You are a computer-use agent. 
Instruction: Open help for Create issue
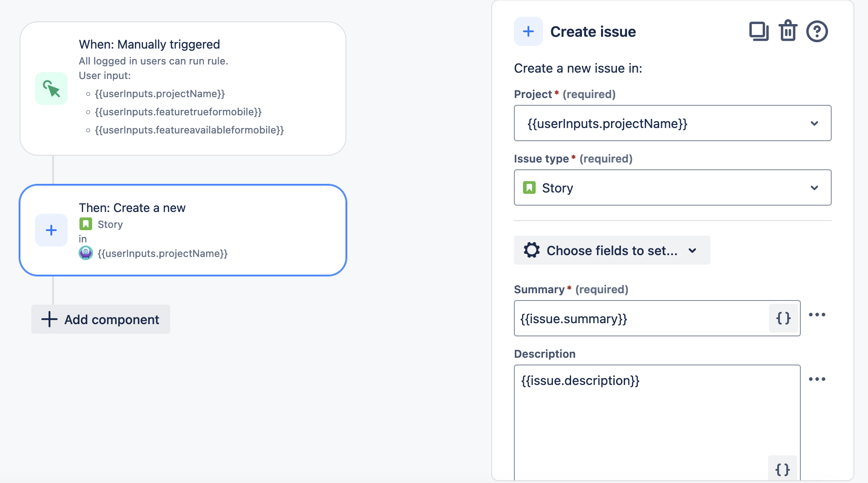coord(816,31)
